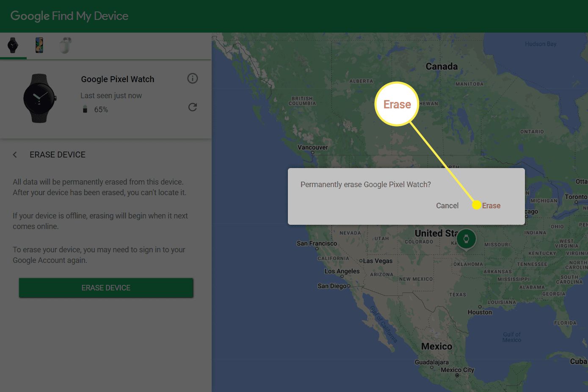The height and width of the screenshot is (392, 588).
Task: Switch to the Pixel Buds device tab
Action: (x=65, y=45)
